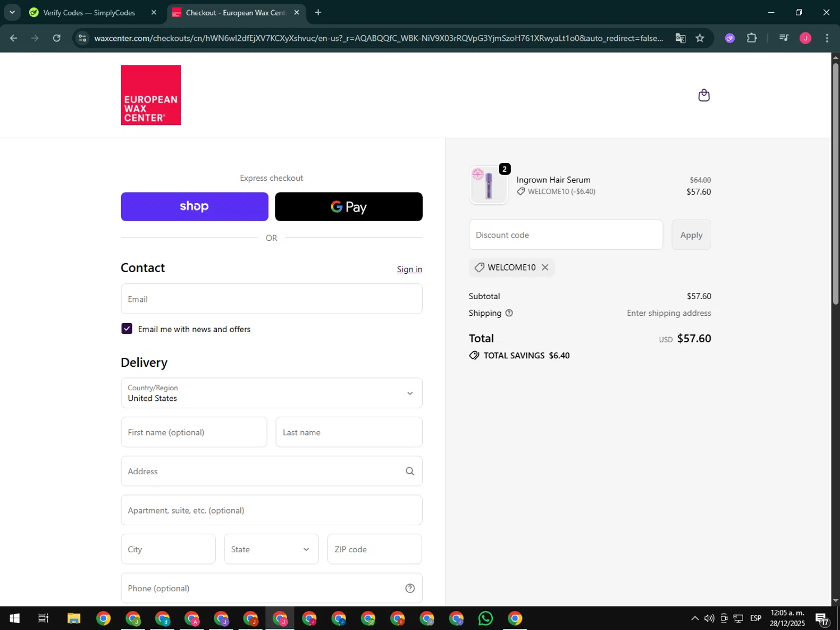Click the European Wax Center logo
The width and height of the screenshot is (840, 630).
pyautogui.click(x=151, y=95)
